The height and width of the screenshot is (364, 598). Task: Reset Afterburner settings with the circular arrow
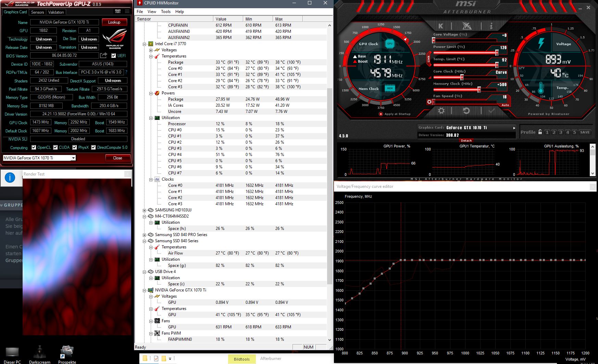pyautogui.click(x=466, y=110)
